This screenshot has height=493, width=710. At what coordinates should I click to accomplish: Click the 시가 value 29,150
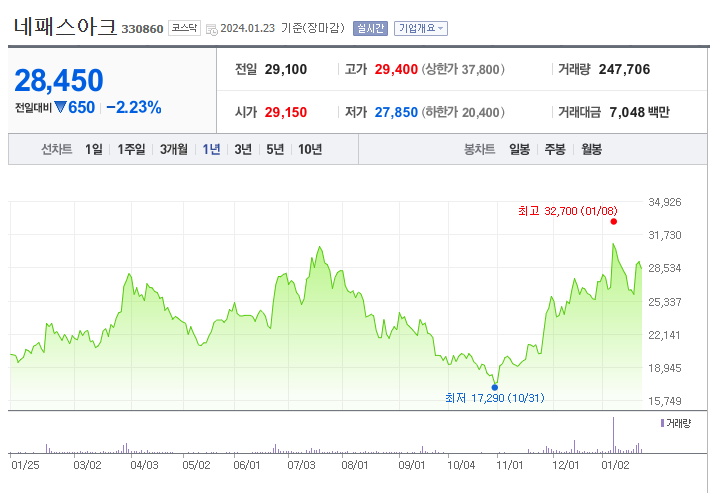pyautogui.click(x=286, y=112)
